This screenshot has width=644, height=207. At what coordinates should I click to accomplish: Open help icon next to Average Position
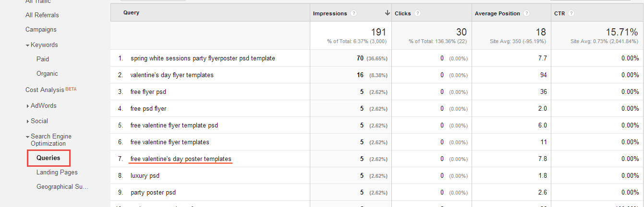[526, 13]
